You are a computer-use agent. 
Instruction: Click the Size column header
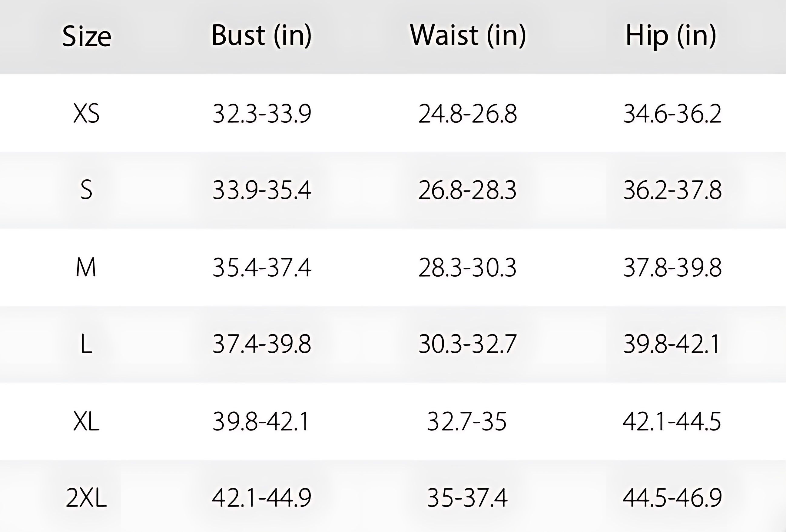[87, 36]
